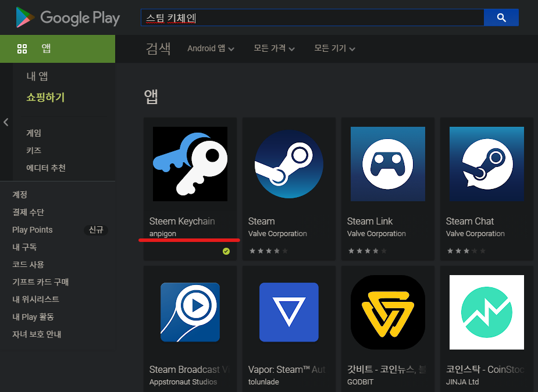
Task: Click the star rating of Steam
Action: [x=269, y=251]
